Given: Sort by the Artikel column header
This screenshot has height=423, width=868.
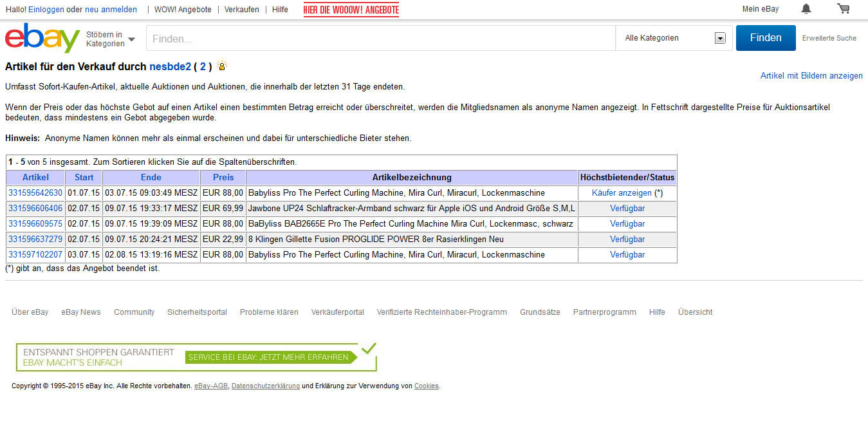Looking at the screenshot, I should click(x=35, y=177).
